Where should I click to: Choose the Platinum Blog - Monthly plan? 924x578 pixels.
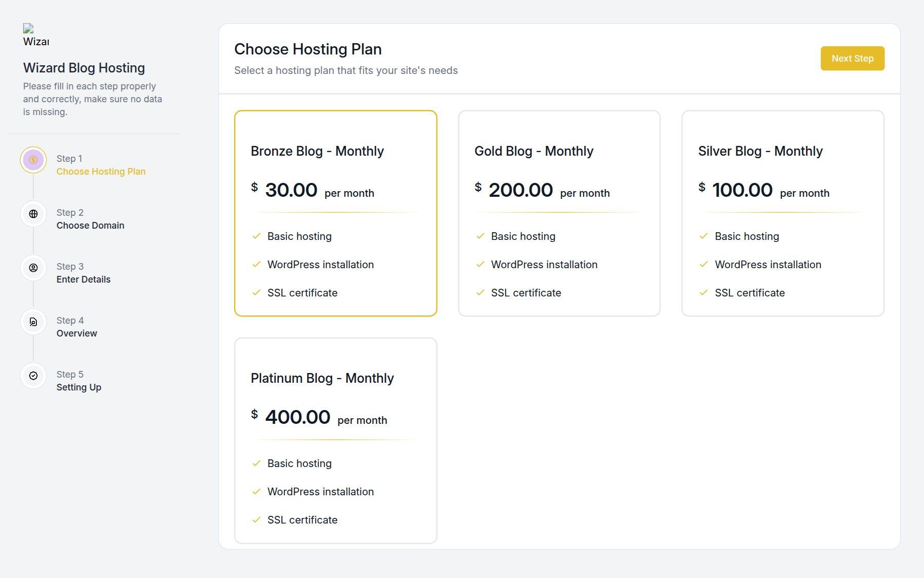[336, 440]
